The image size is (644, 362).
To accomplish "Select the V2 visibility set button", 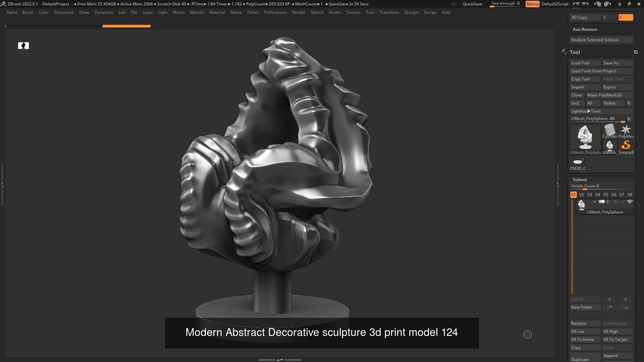I will pyautogui.click(x=581, y=195).
